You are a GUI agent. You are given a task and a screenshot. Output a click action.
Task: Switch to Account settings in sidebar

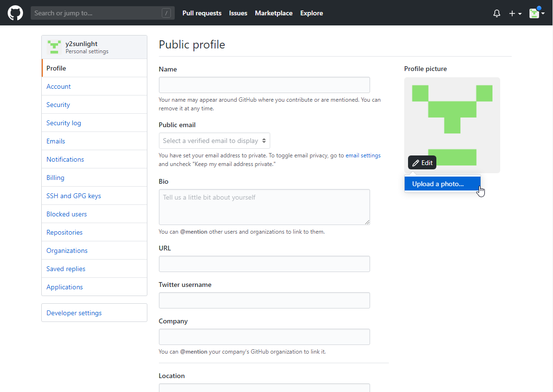click(x=59, y=86)
